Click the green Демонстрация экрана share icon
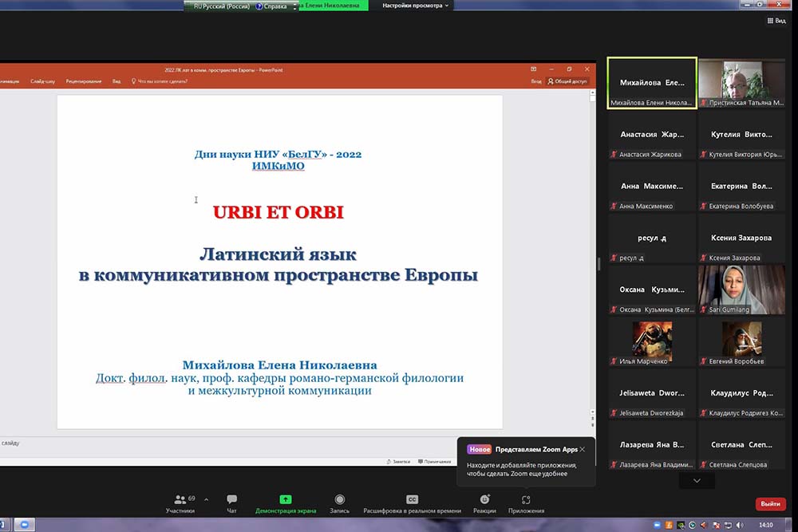Viewport: 798px width, 532px height. coord(285,500)
